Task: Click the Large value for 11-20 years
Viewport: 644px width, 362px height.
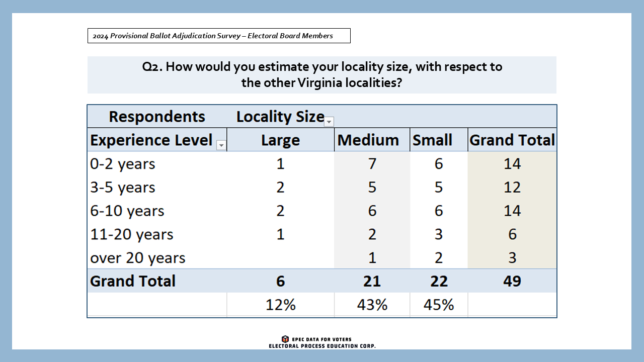Action: pos(280,234)
